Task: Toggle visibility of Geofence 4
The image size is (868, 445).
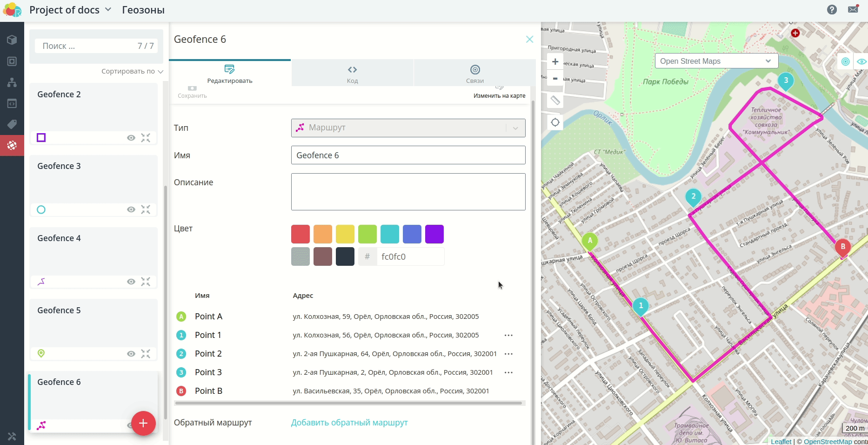Action: click(131, 282)
